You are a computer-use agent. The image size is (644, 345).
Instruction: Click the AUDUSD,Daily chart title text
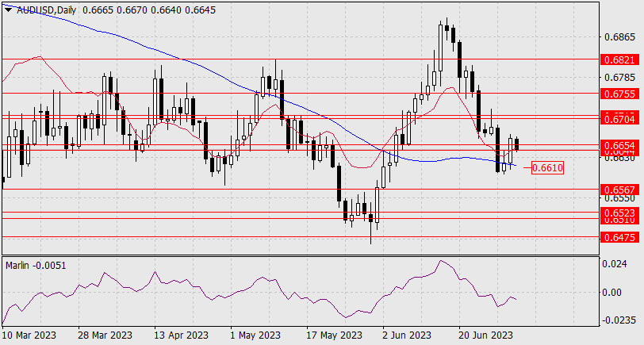(x=48, y=10)
